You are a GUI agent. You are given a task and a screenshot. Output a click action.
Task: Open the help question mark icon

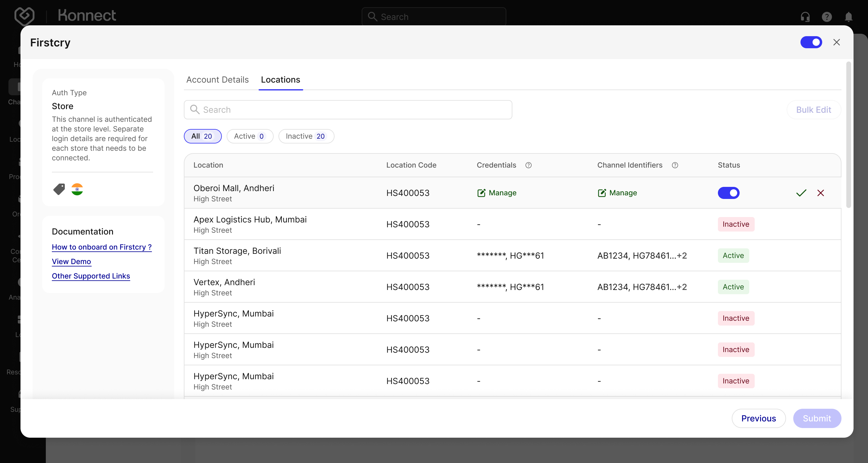[x=826, y=17]
